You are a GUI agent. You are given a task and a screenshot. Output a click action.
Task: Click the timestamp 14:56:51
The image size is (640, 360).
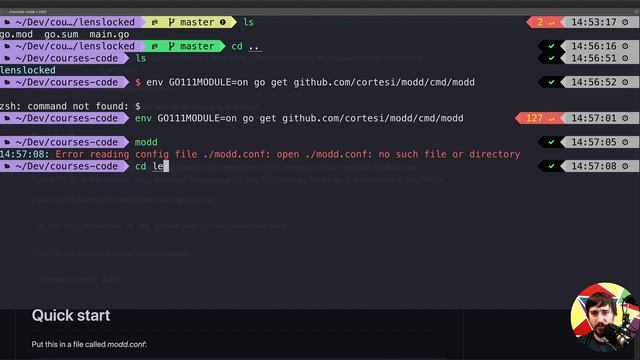pos(594,58)
